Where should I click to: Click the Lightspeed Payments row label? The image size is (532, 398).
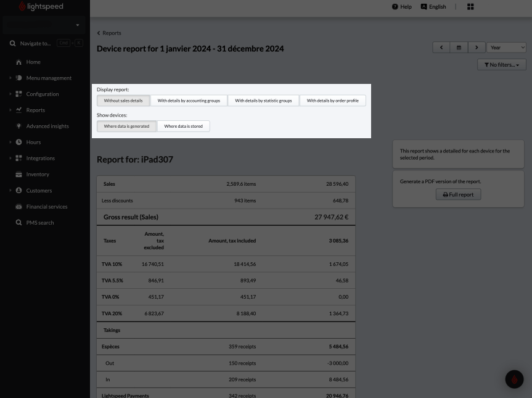click(125, 396)
